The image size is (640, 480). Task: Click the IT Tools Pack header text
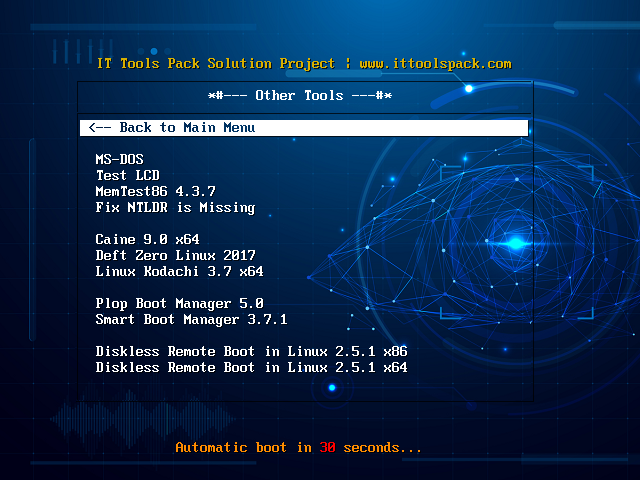tap(304, 64)
